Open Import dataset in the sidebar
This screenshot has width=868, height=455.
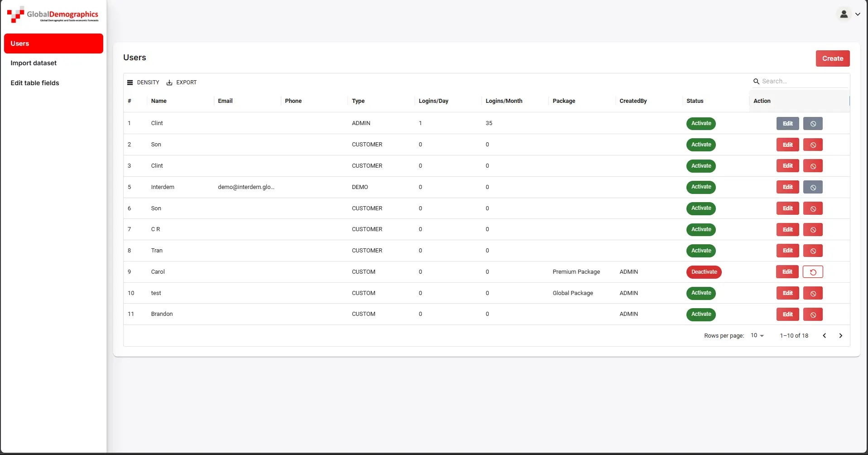point(34,63)
